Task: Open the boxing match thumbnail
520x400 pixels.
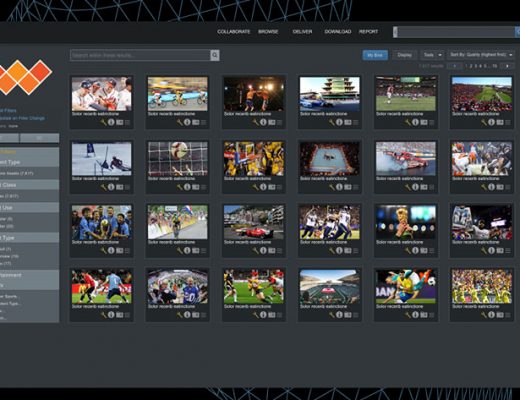Action: pyautogui.click(x=254, y=94)
